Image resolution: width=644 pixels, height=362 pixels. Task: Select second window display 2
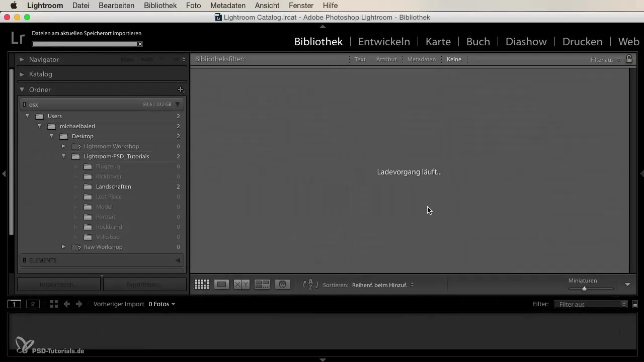point(33,304)
